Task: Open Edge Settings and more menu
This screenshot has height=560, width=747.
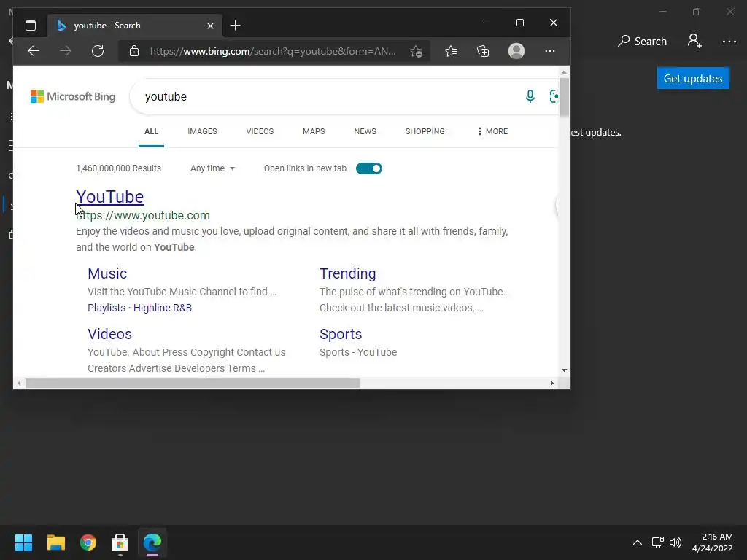Action: [550, 51]
